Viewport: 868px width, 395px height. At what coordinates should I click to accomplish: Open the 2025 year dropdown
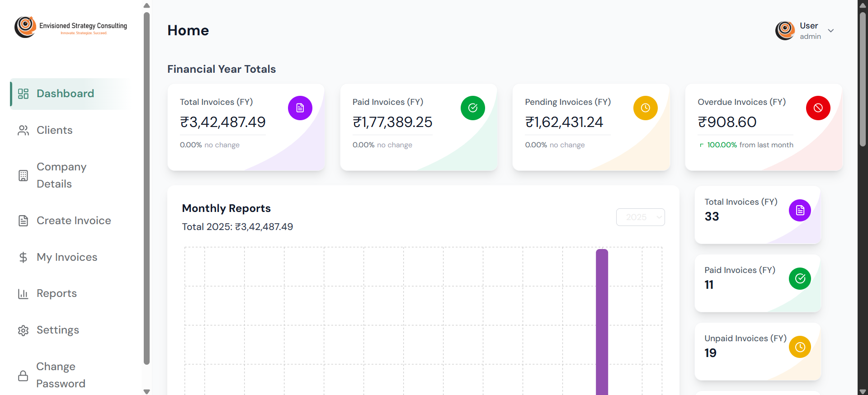coord(640,217)
